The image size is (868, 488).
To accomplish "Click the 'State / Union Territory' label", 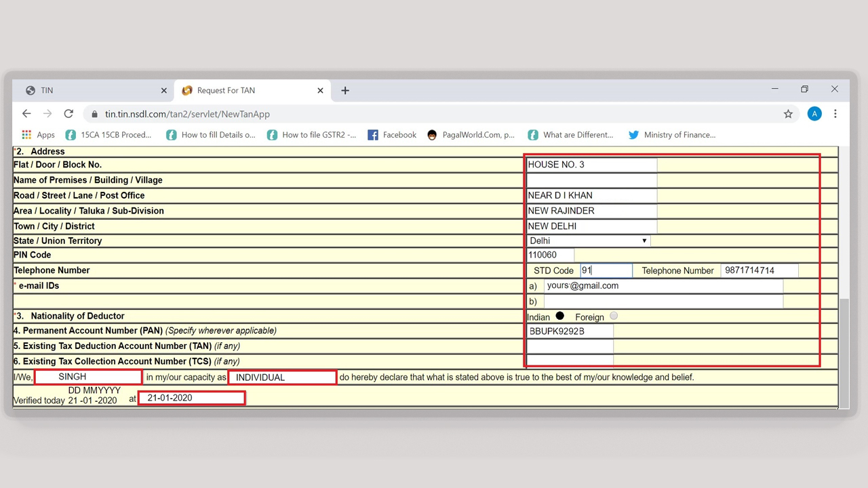I will tap(58, 241).
